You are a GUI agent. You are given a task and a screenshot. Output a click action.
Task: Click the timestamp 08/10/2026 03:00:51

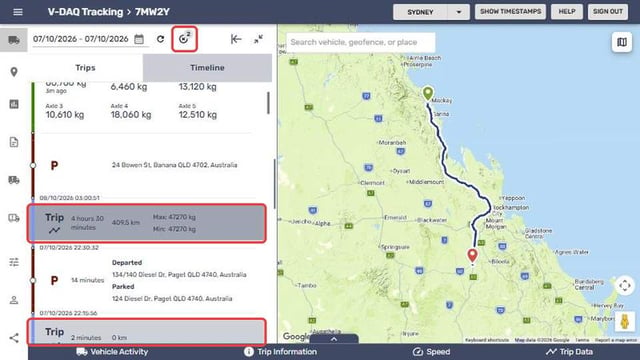pyautogui.click(x=69, y=198)
